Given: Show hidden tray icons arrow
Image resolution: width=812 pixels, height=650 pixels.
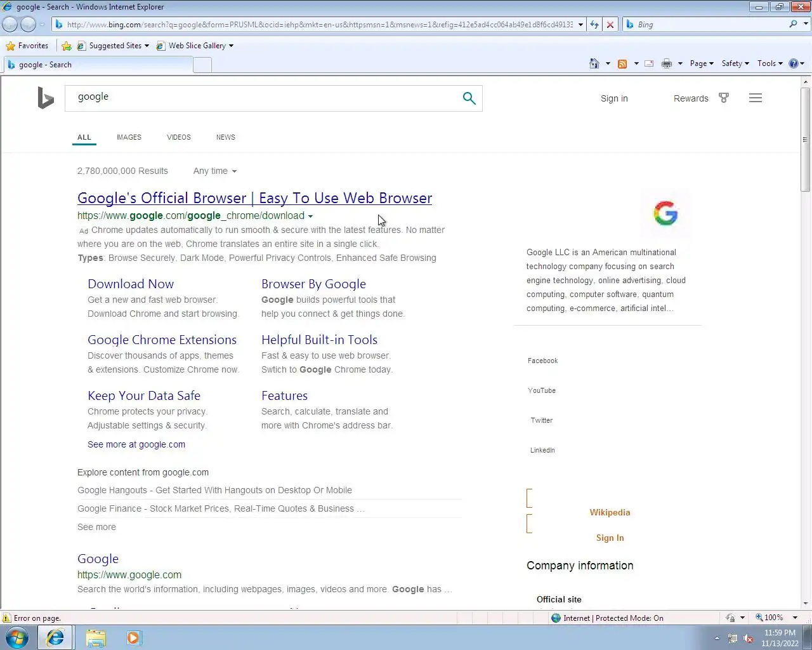Looking at the screenshot, I should [x=717, y=639].
